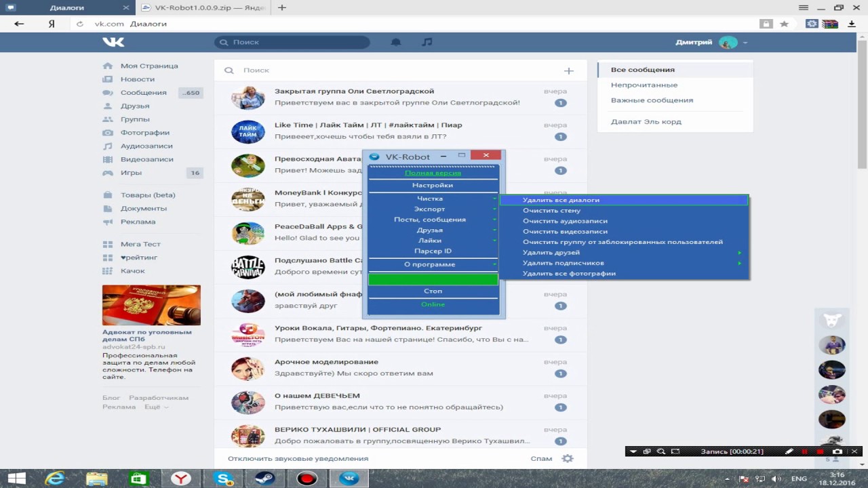Open Закрытая группа Оли Светлоградской dialog
The width and height of the screenshot is (868, 488).
pos(400,97)
